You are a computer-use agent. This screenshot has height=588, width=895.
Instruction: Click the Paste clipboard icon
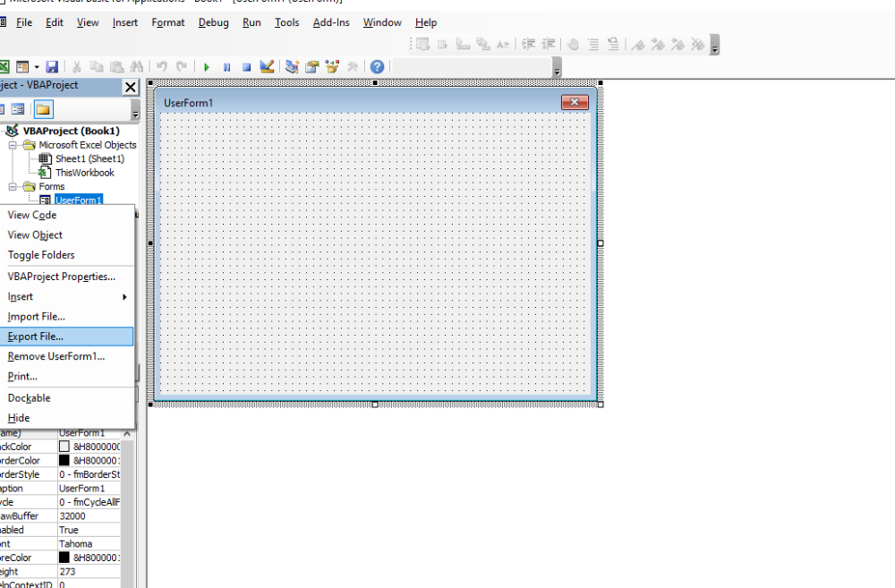117,67
